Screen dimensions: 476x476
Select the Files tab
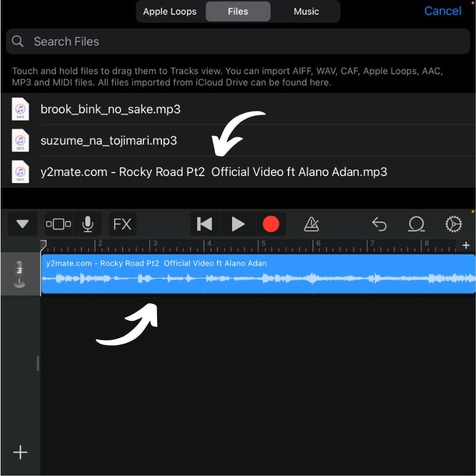click(x=238, y=11)
